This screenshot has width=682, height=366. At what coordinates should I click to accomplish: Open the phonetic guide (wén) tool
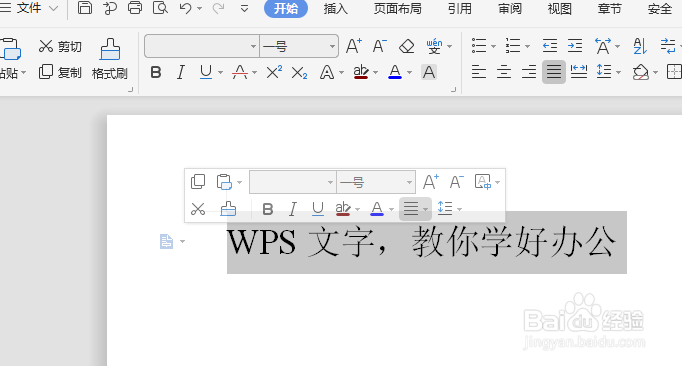click(x=434, y=46)
